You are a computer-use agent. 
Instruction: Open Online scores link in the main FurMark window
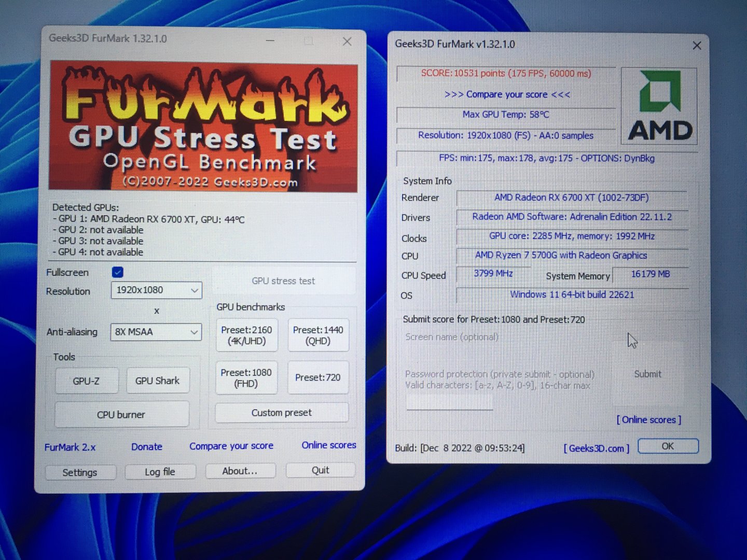(x=329, y=445)
